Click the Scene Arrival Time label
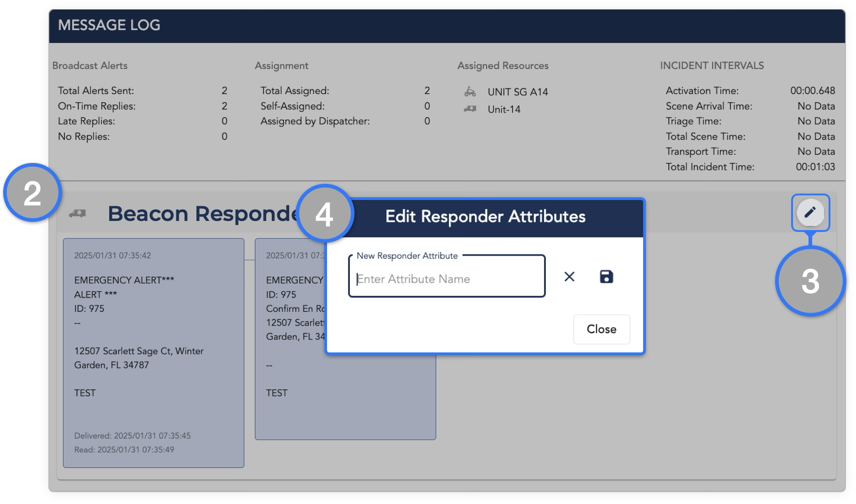The height and width of the screenshot is (504, 856). pyautogui.click(x=709, y=106)
